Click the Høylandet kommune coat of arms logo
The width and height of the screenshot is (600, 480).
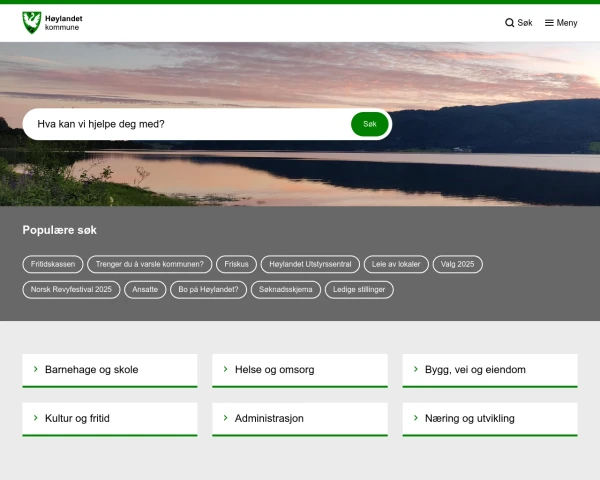pos(31,23)
